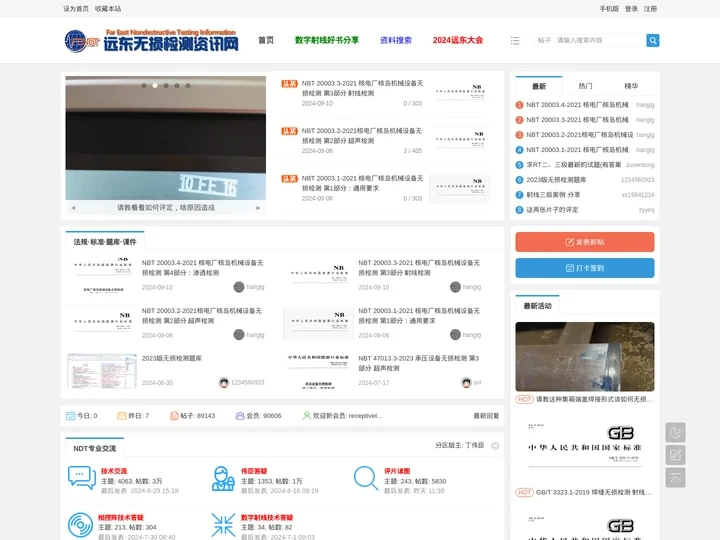The height and width of the screenshot is (540, 720).
Task: Click 1234560923 avatar under 2023版无损检测题库
Action: pos(224,382)
